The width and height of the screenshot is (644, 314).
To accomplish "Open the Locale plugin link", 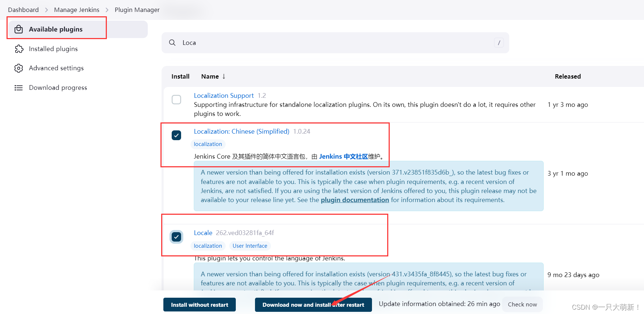I will tap(203, 233).
